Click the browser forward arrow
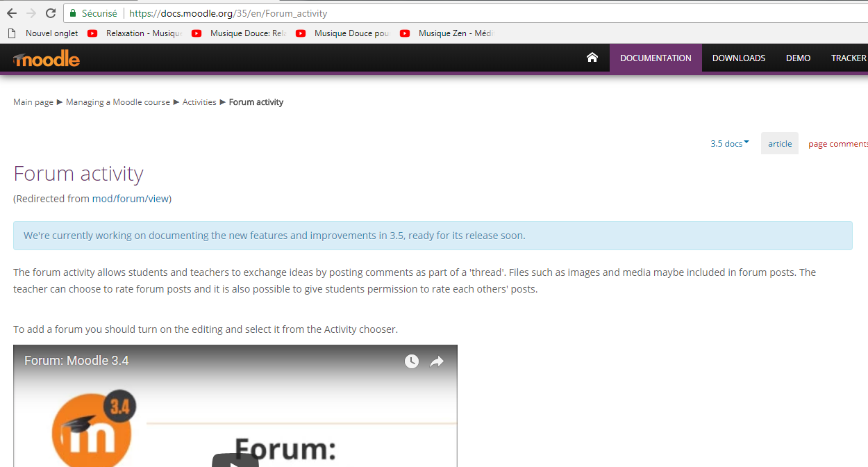Viewport: 868px width, 467px height. [x=31, y=13]
